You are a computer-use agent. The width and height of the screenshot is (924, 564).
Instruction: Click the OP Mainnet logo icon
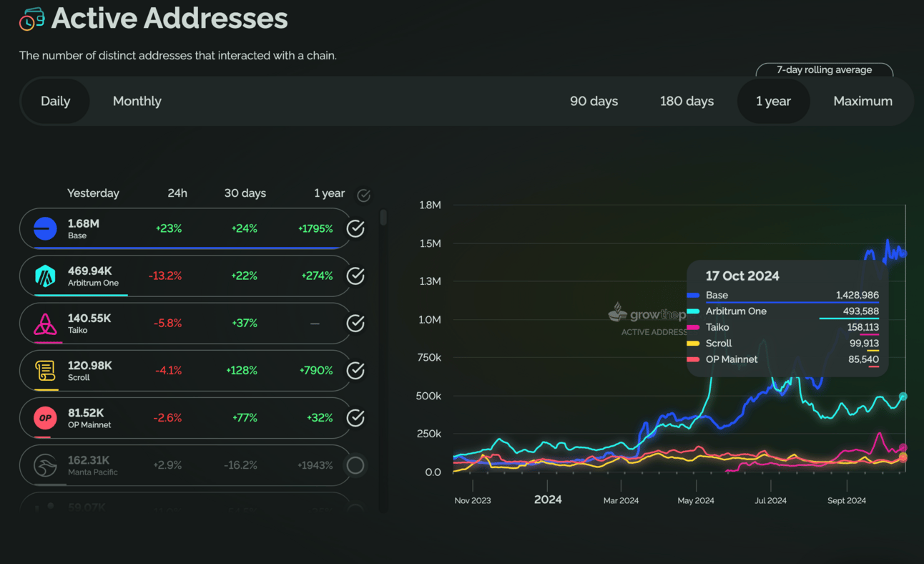tap(45, 418)
